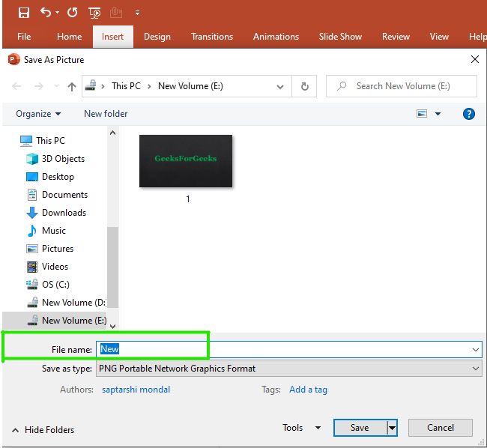Start slideshow from beginning icon
Image resolution: width=487 pixels, height=448 pixels.
[94, 13]
